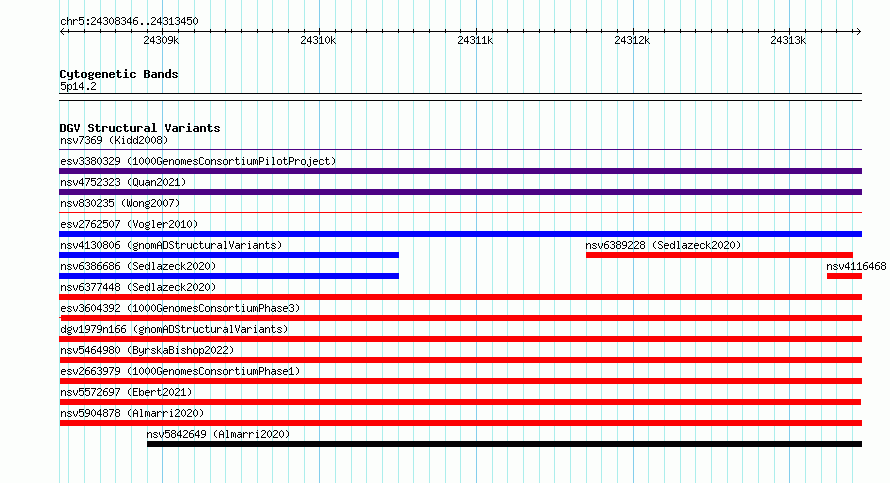Image resolution: width=890 pixels, height=483 pixels.
Task: Select the esv2663979 red bar
Action: click(x=460, y=381)
